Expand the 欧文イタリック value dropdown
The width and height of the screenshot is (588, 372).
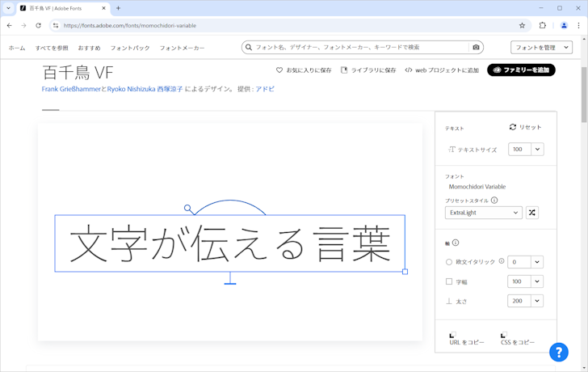(x=537, y=262)
